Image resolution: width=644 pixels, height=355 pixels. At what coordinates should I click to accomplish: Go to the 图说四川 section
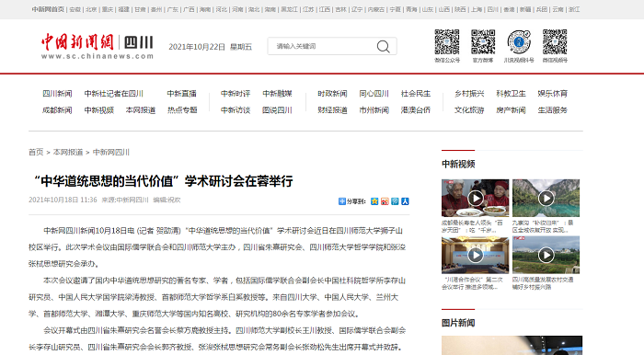[x=277, y=110]
